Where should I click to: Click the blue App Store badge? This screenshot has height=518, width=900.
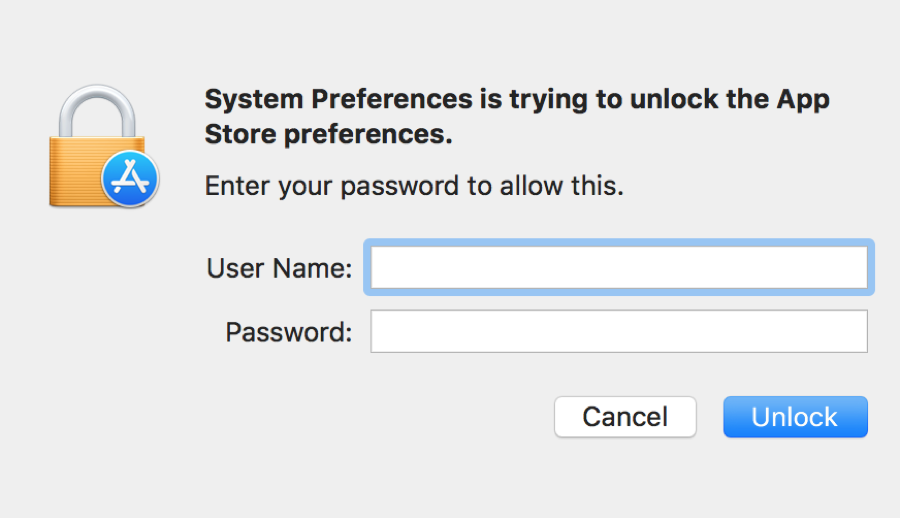[130, 181]
